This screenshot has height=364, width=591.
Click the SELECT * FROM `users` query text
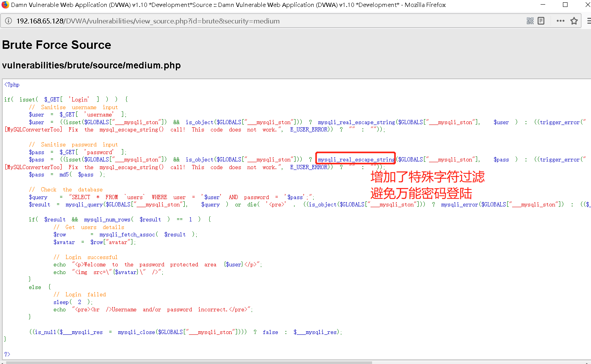[x=192, y=197]
